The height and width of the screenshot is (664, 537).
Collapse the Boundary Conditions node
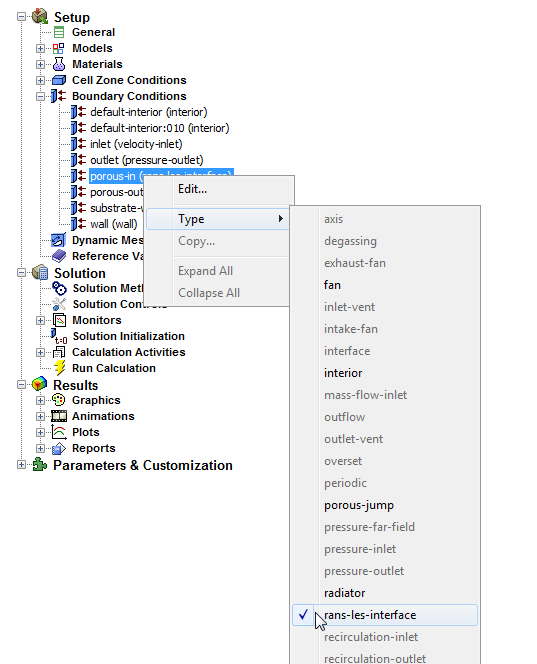click(40, 96)
